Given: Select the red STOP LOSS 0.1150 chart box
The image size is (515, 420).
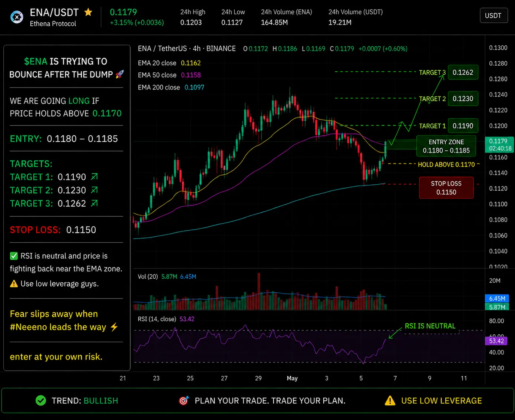Looking at the screenshot, I should (x=446, y=188).
